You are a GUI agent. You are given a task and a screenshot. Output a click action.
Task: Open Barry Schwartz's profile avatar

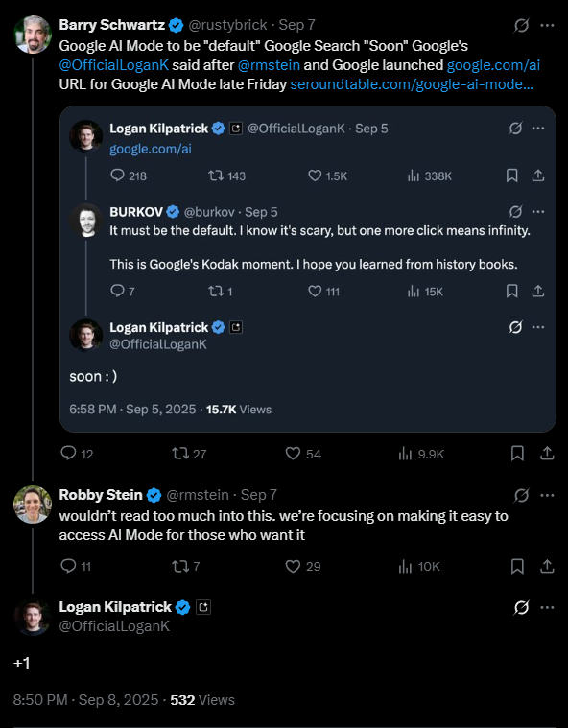(33, 35)
